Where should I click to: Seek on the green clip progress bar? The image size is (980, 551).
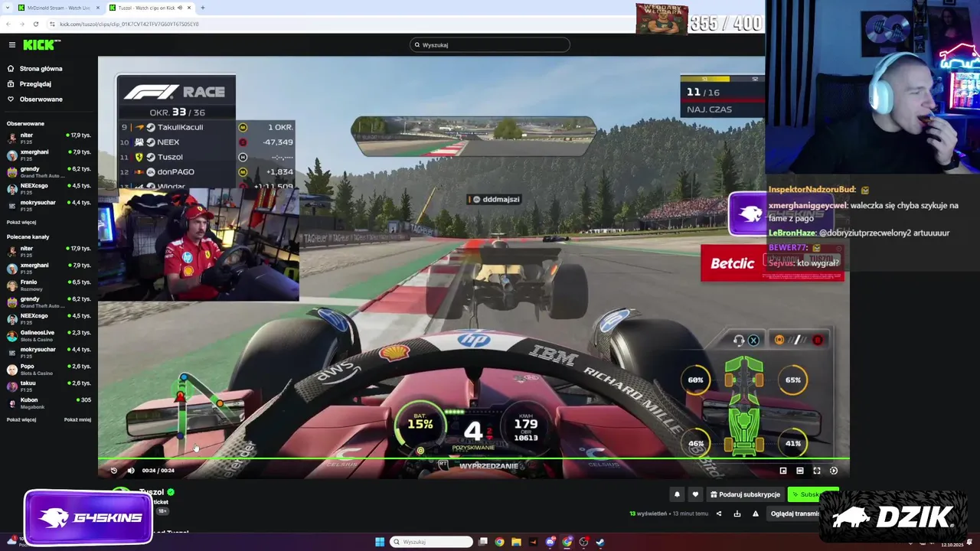pos(473,459)
